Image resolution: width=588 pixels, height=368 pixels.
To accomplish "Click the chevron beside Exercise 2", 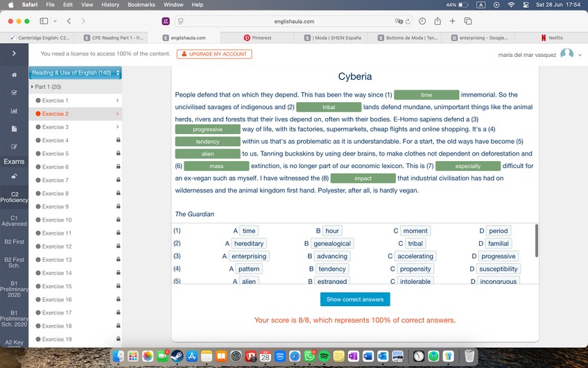I will pos(117,114).
